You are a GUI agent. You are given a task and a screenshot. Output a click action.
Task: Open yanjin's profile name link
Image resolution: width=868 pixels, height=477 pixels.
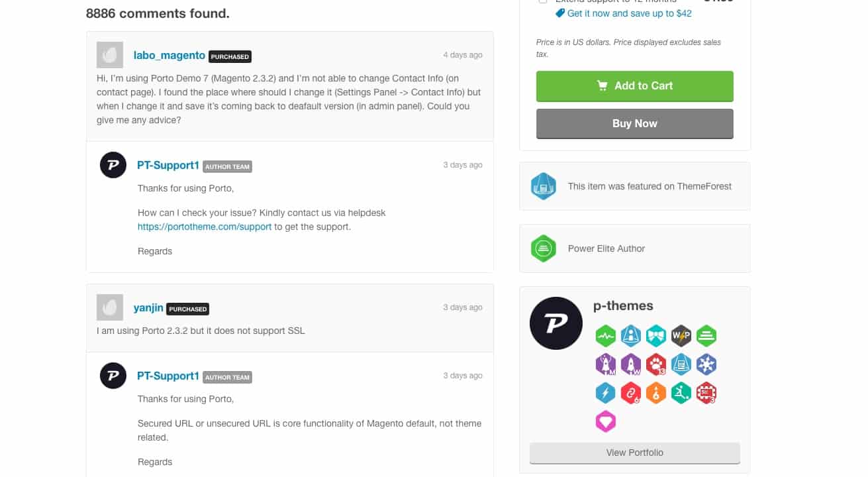148,307
